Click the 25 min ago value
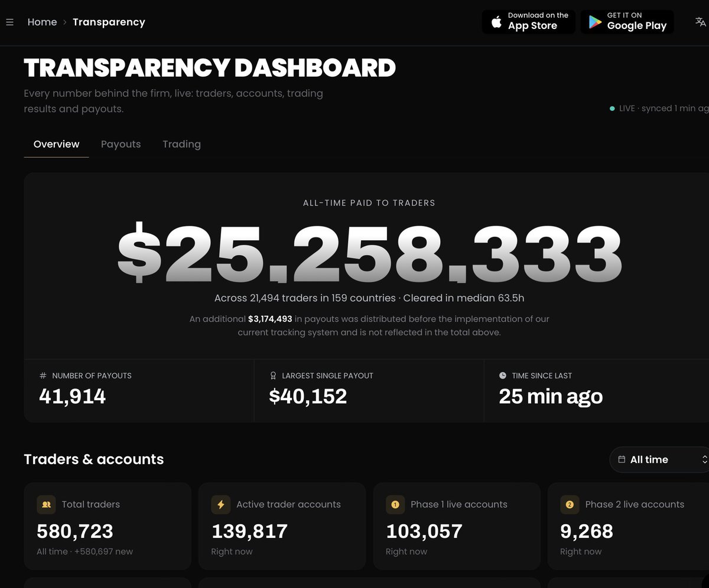The width and height of the screenshot is (709, 588). [x=551, y=396]
